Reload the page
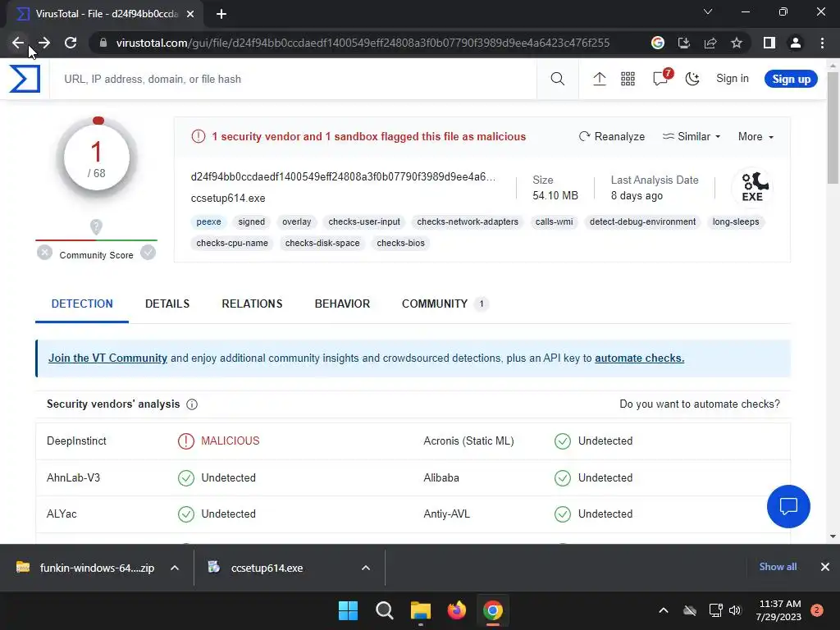Viewport: 840px width, 630px height. click(71, 43)
